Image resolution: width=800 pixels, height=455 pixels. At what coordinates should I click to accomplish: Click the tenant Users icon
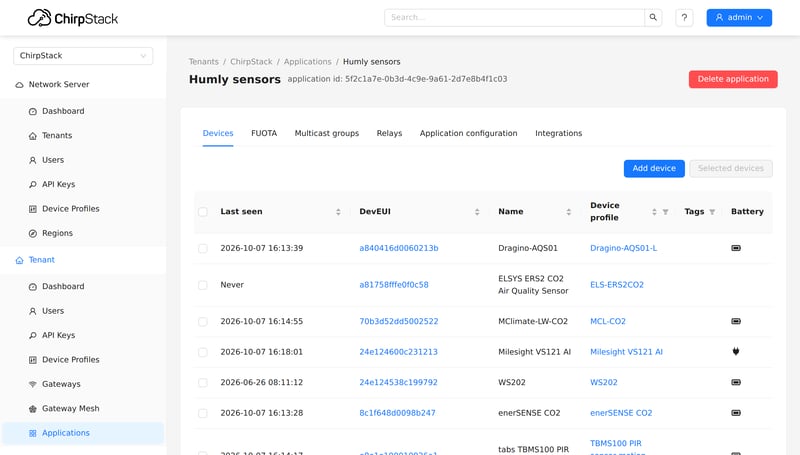point(33,311)
